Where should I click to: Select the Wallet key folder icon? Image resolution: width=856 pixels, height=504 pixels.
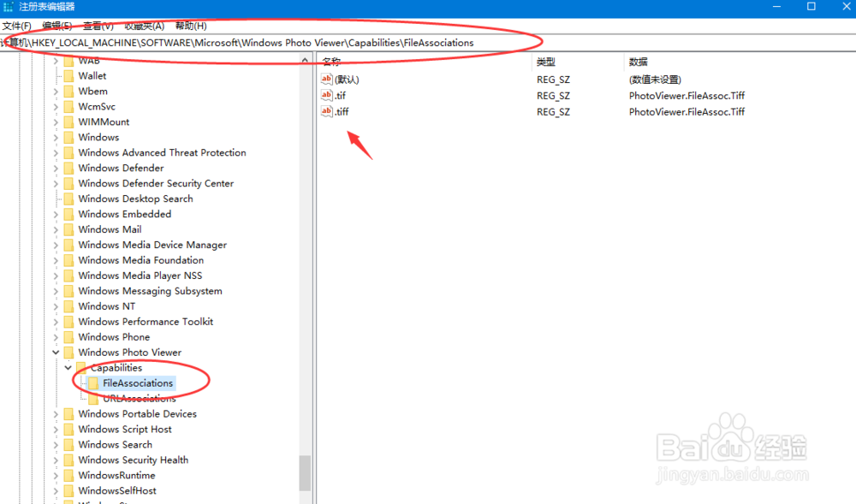(68, 75)
